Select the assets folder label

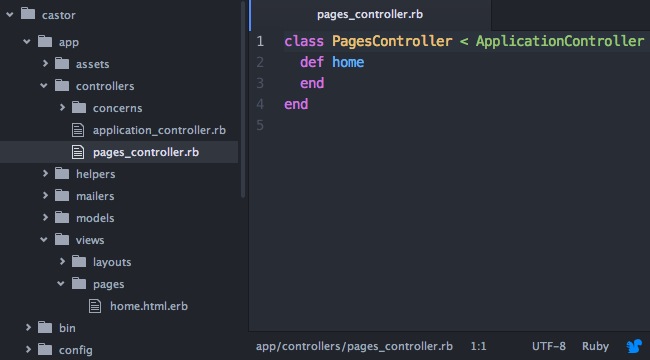click(x=92, y=64)
